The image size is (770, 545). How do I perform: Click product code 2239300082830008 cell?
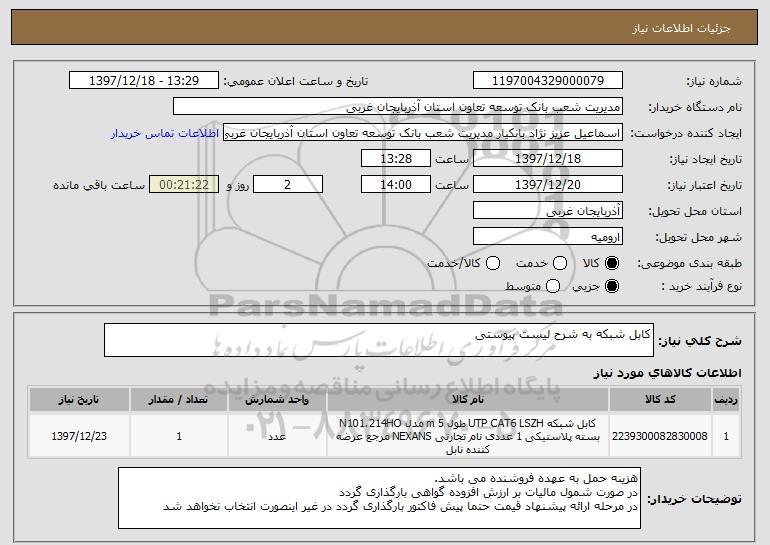pyautogui.click(x=660, y=436)
